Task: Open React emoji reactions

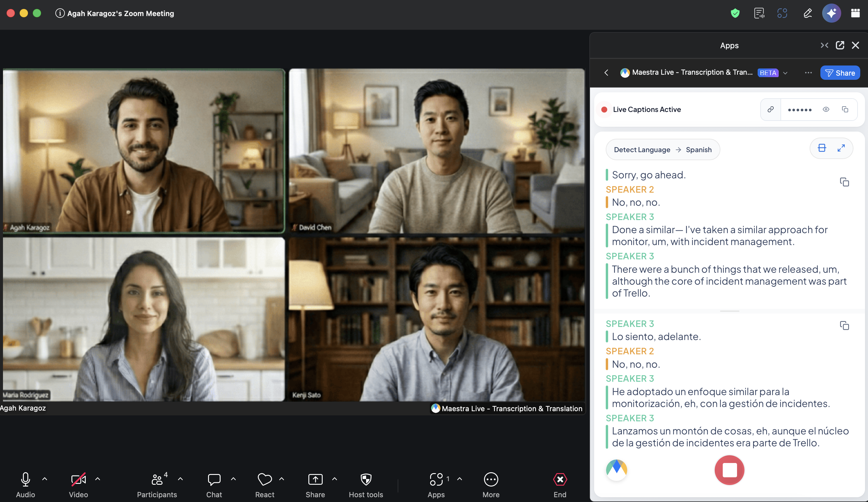Action: 265,485
